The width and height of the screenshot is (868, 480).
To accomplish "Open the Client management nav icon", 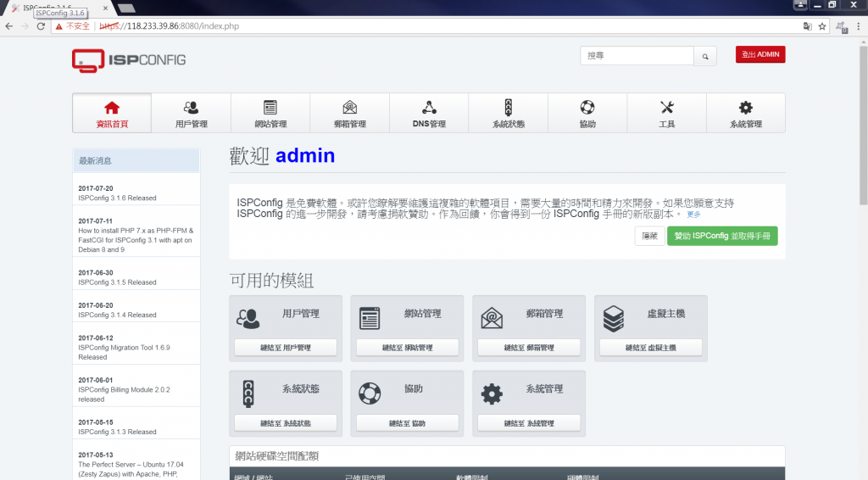I will [x=191, y=108].
